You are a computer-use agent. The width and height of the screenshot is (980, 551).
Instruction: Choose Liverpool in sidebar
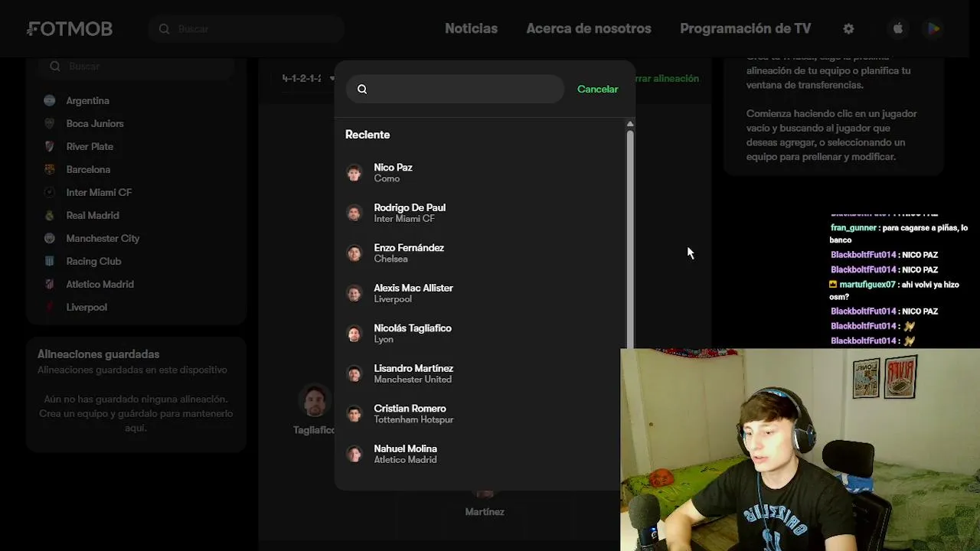pyautogui.click(x=87, y=307)
